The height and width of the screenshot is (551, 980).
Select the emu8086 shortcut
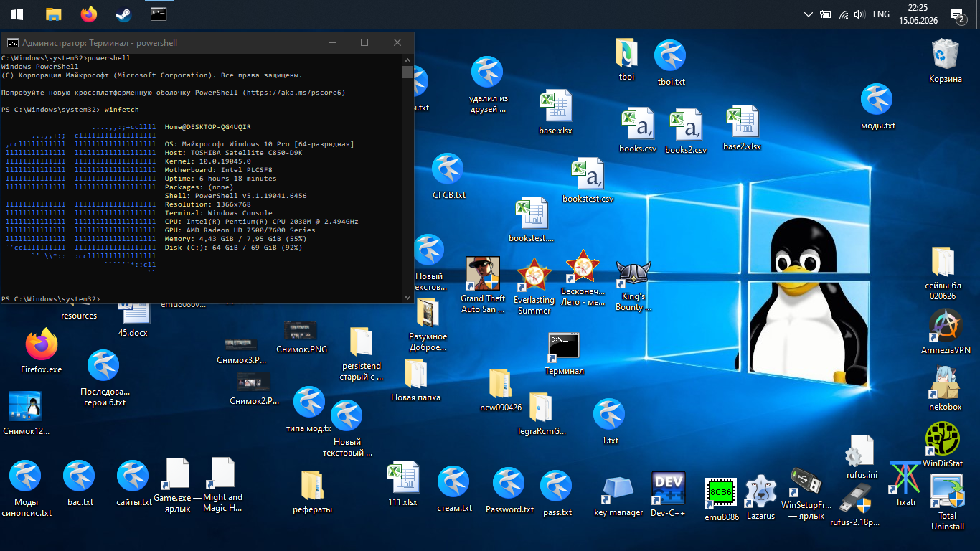[x=721, y=499]
